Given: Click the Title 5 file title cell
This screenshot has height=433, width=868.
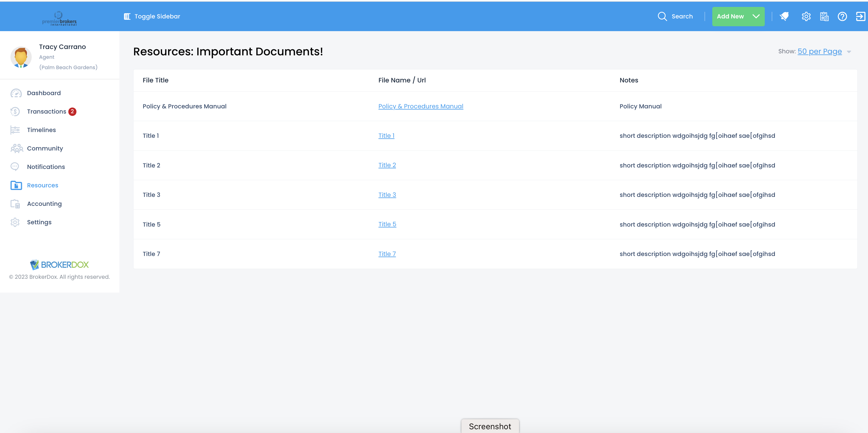Looking at the screenshot, I should (151, 224).
